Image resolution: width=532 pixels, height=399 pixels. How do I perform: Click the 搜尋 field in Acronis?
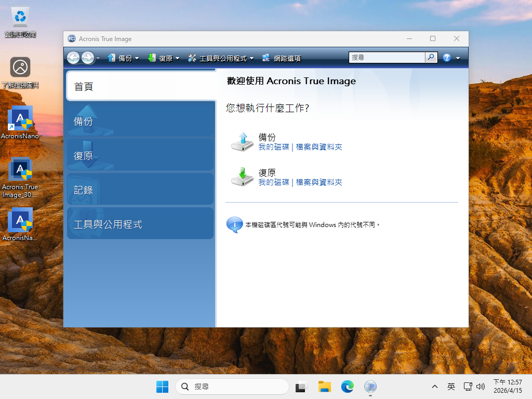point(387,57)
